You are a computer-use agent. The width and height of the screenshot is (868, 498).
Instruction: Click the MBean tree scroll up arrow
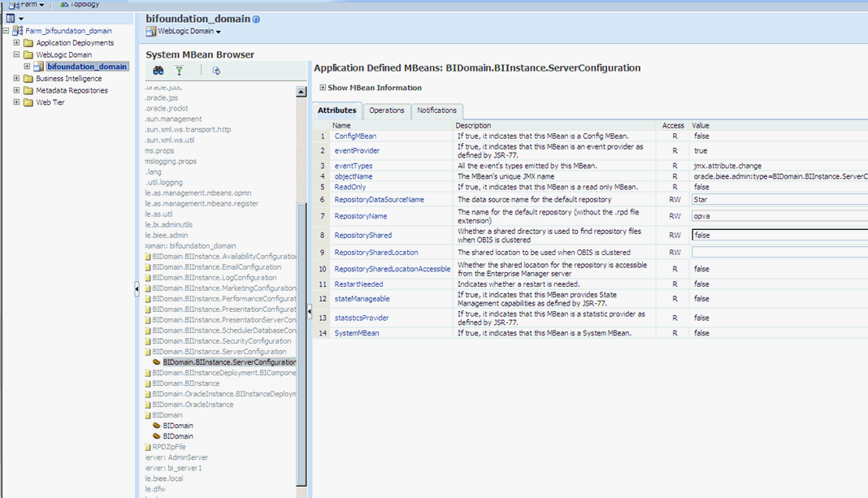pyautogui.click(x=302, y=92)
